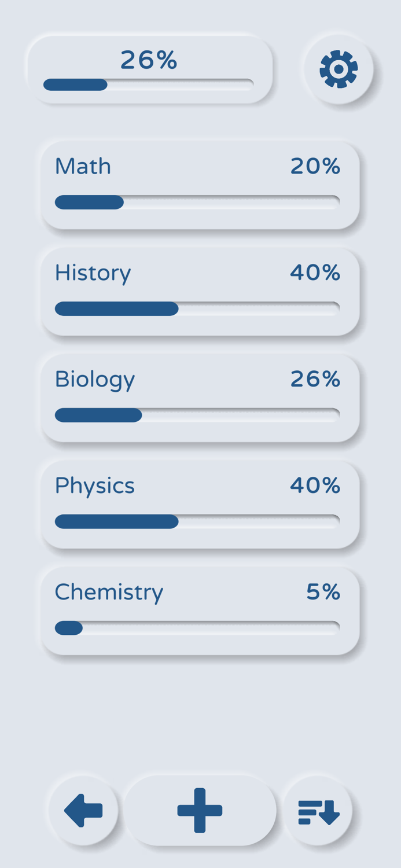Click the Biology progress bar
Image resolution: width=401 pixels, height=868 pixels.
[x=197, y=415]
